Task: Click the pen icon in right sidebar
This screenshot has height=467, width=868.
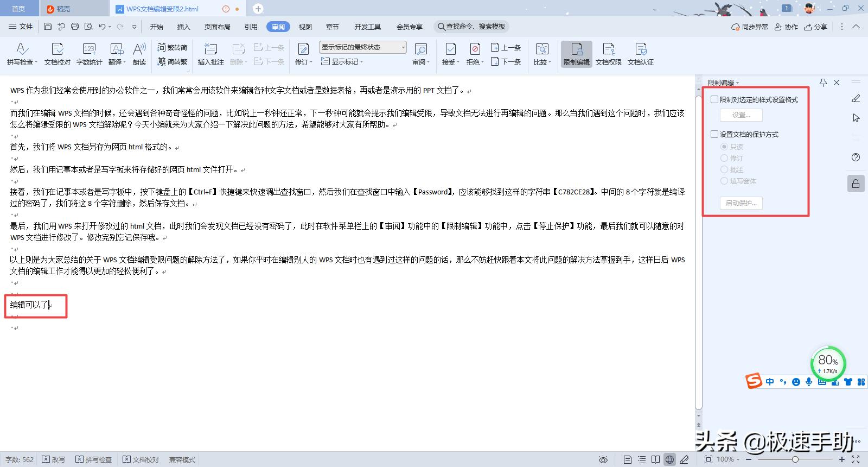Action: coord(856,98)
